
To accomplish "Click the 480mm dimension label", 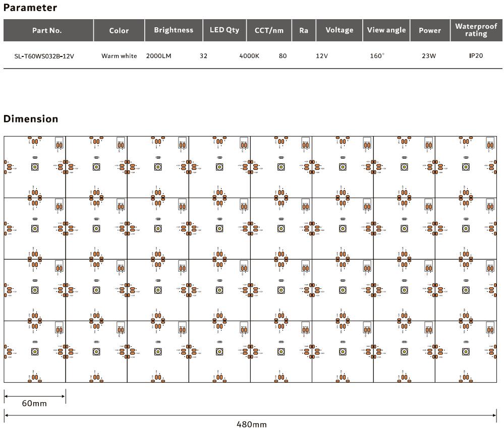I will click(252, 424).
